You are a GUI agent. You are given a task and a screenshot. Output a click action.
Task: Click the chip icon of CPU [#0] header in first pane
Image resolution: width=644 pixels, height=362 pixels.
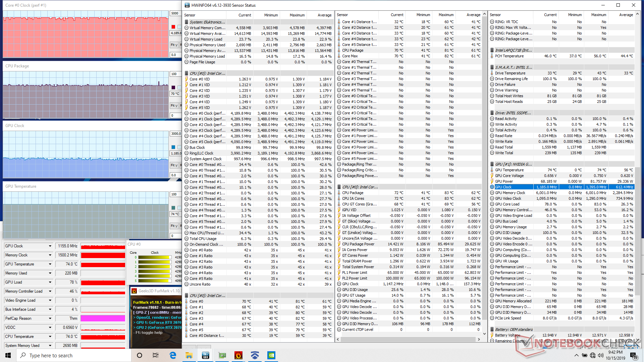pos(186,73)
